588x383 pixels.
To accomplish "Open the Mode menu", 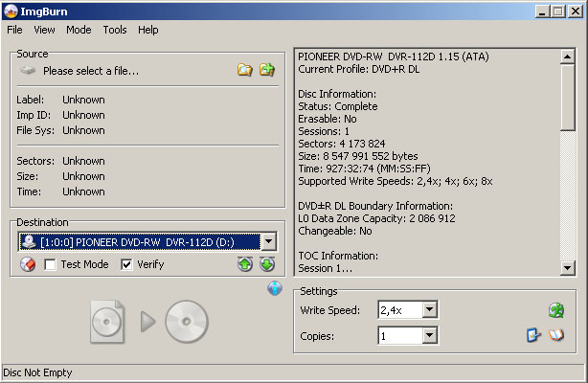I will (x=79, y=30).
